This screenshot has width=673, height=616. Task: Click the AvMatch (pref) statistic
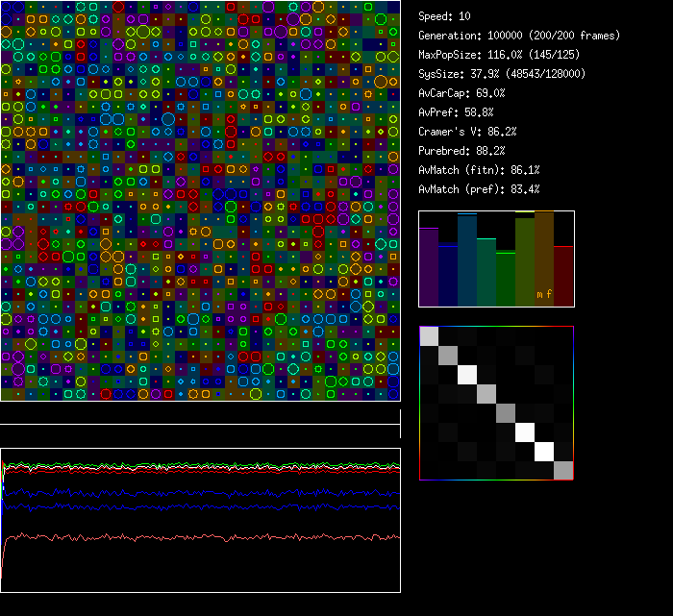pyautogui.click(x=479, y=189)
